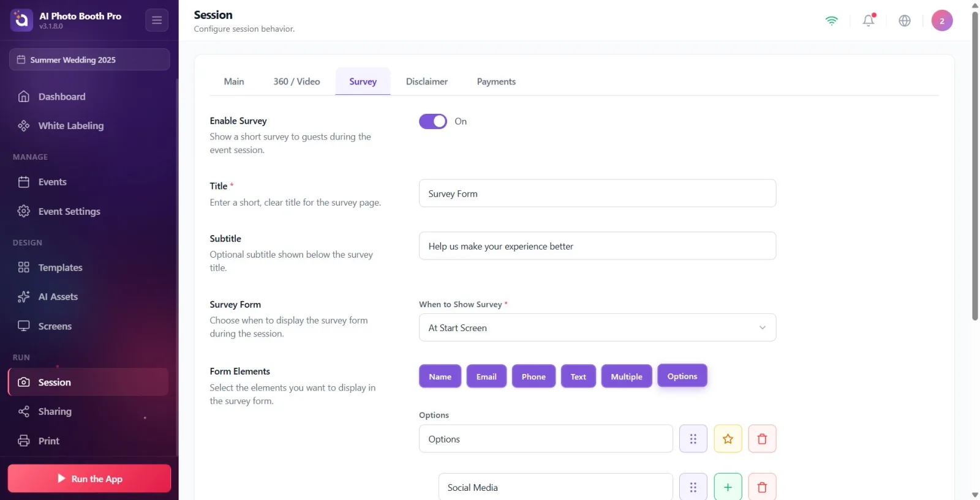Add the Name form element
This screenshot has width=980, height=500.
pyautogui.click(x=440, y=376)
